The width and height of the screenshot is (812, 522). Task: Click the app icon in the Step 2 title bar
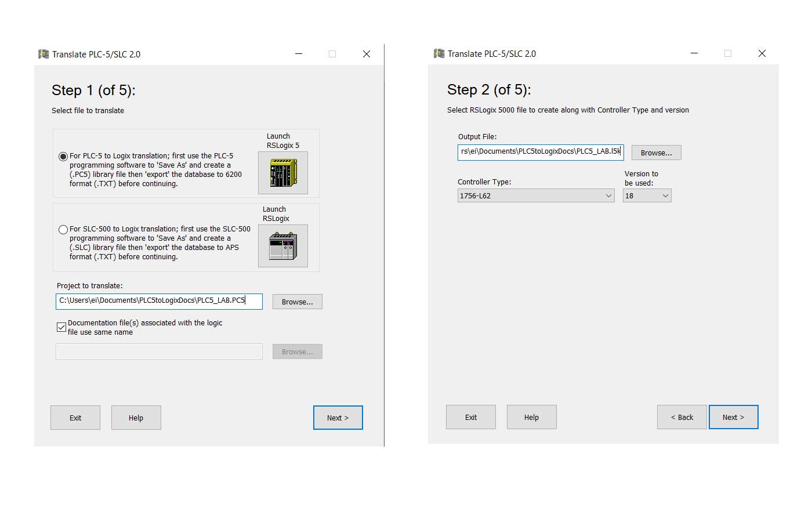click(x=439, y=53)
